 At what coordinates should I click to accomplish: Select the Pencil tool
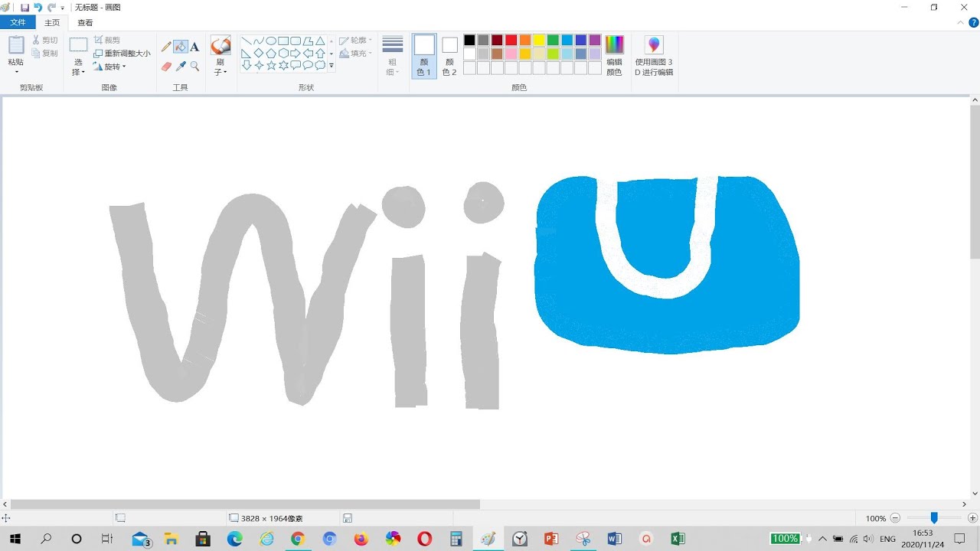point(166,47)
